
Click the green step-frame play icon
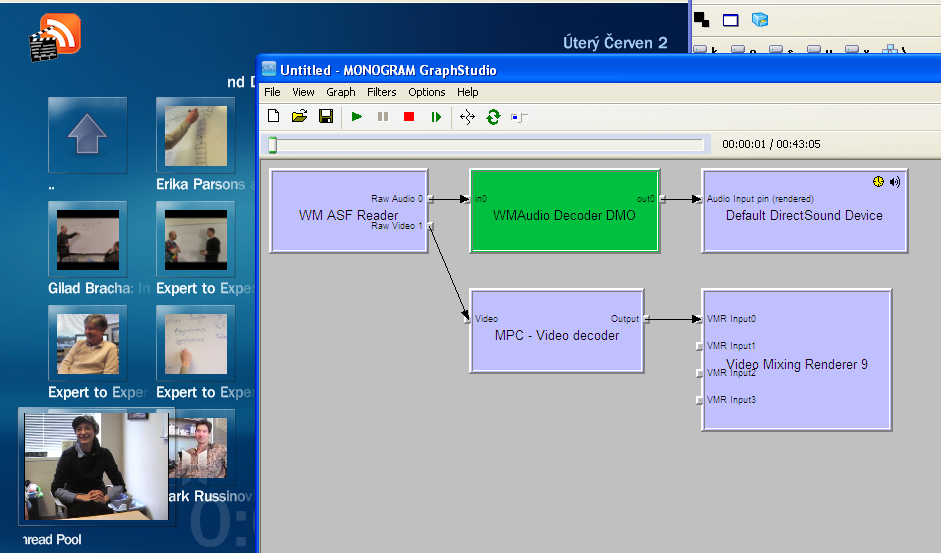[436, 116]
